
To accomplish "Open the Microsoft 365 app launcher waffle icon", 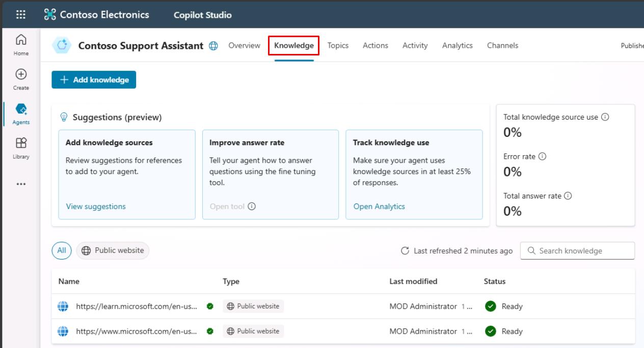I will point(20,14).
